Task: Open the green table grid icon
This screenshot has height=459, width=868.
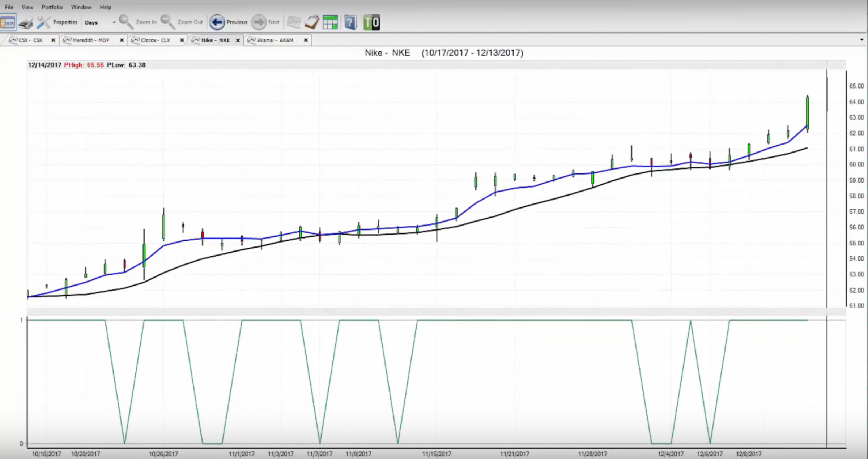Action: [x=330, y=22]
